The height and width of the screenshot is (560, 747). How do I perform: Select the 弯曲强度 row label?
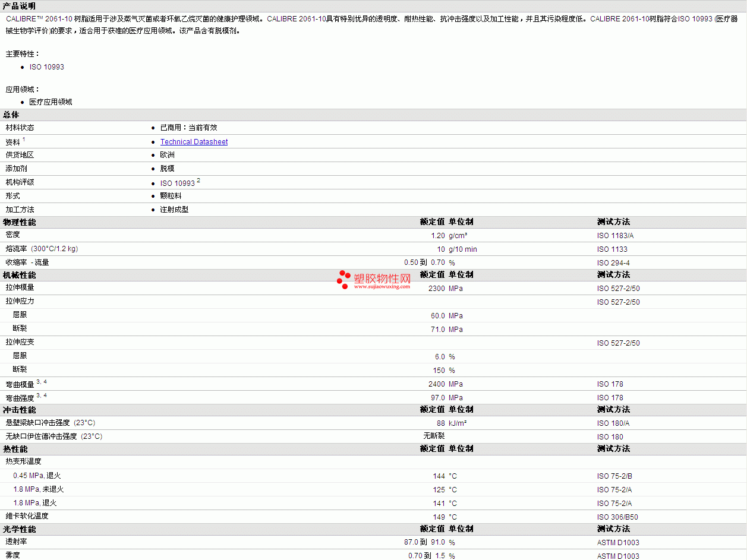pyautogui.click(x=20, y=398)
